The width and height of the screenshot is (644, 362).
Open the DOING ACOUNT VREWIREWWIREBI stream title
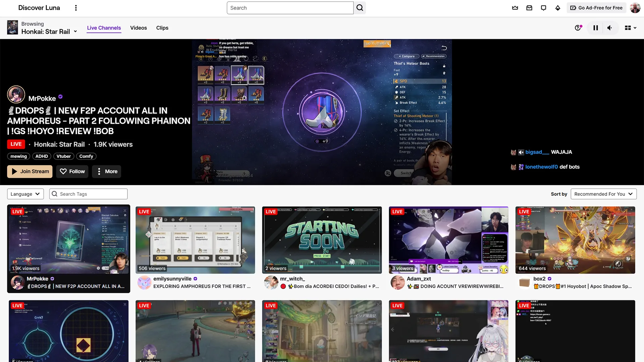coord(455,287)
